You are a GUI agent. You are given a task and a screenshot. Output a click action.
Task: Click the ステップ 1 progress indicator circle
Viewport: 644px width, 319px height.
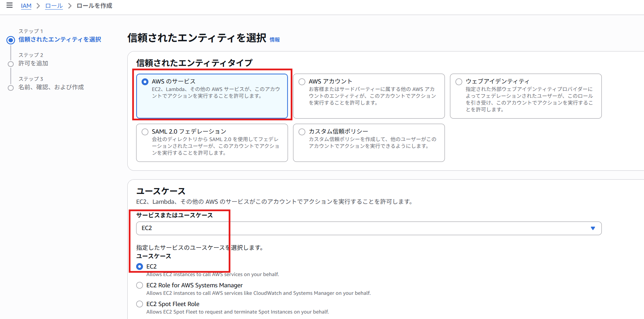11,40
